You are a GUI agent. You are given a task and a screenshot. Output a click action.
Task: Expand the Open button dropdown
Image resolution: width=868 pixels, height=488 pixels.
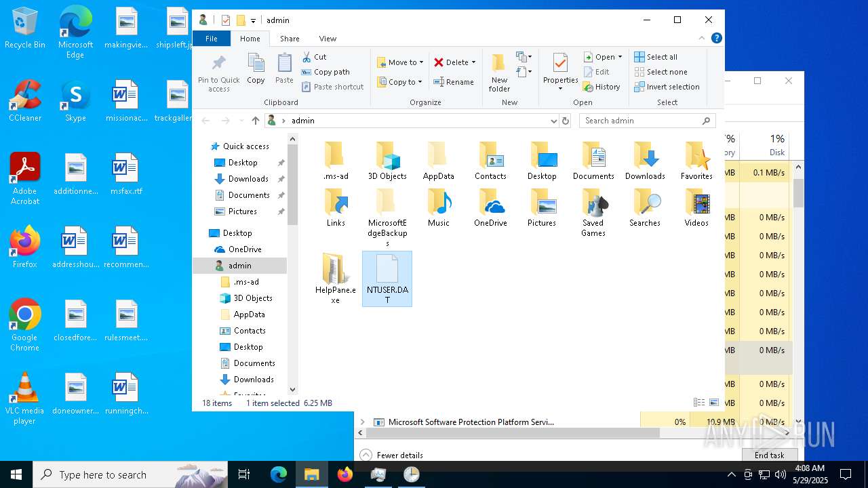[620, 57]
